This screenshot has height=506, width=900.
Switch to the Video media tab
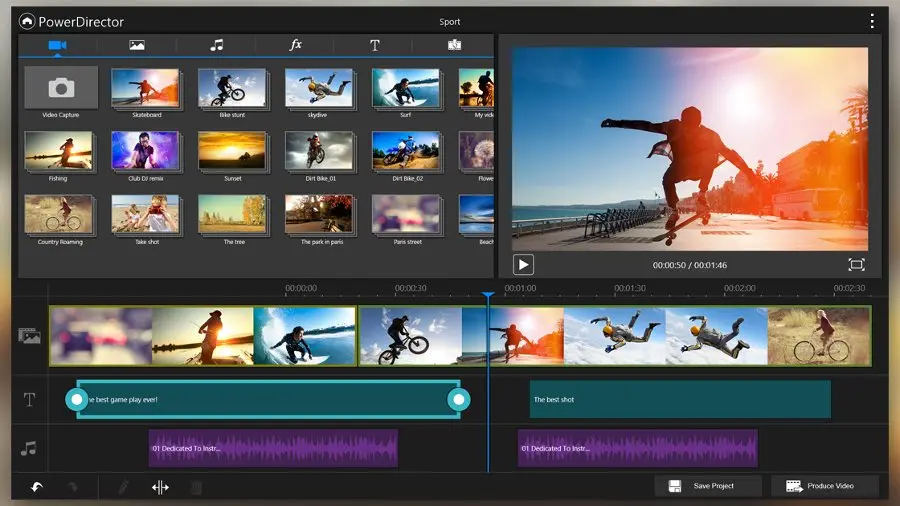[57, 45]
